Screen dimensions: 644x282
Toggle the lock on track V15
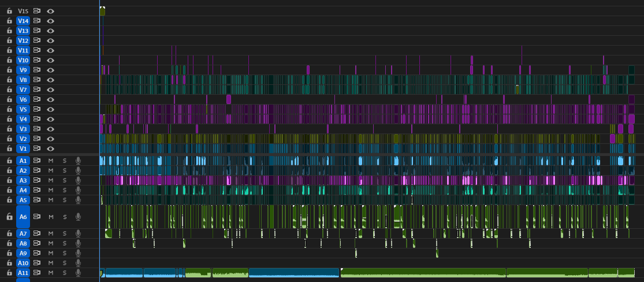tap(9, 11)
